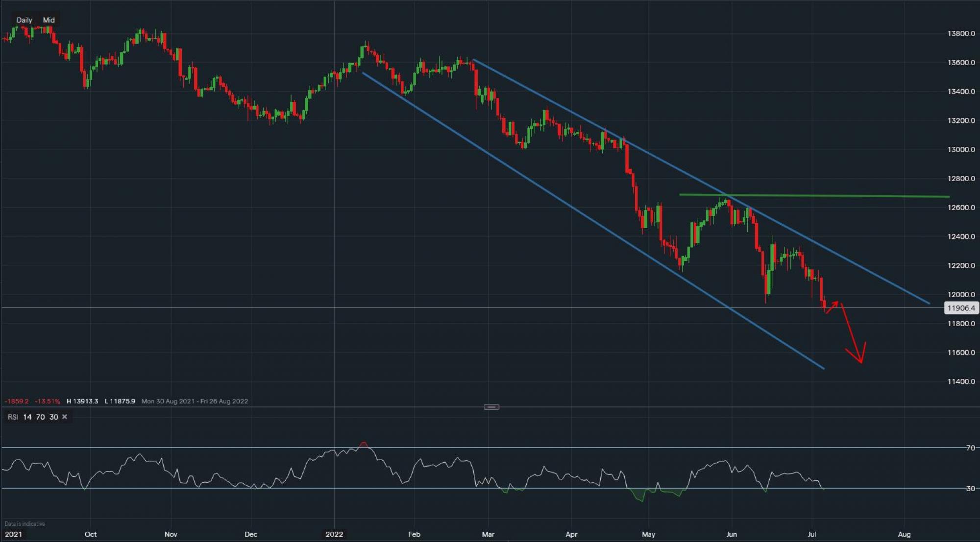
Task: Edit the RSI oversold value 30
Action: pyautogui.click(x=53, y=417)
